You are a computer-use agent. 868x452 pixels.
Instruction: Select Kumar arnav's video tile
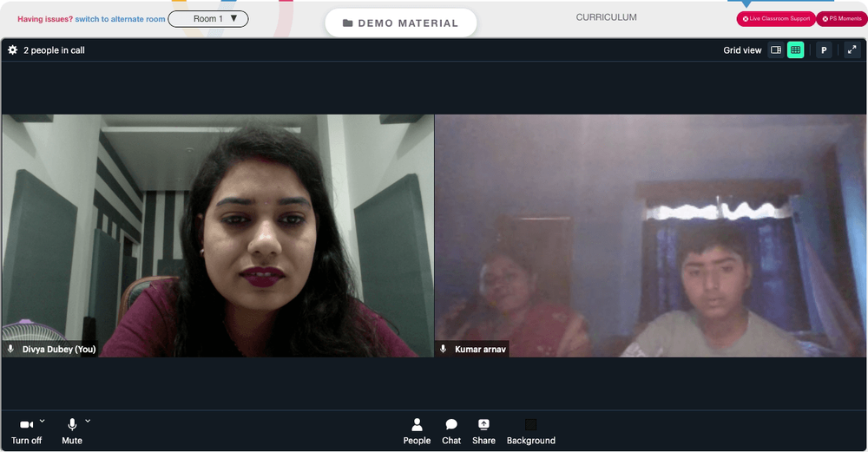[x=650, y=236]
